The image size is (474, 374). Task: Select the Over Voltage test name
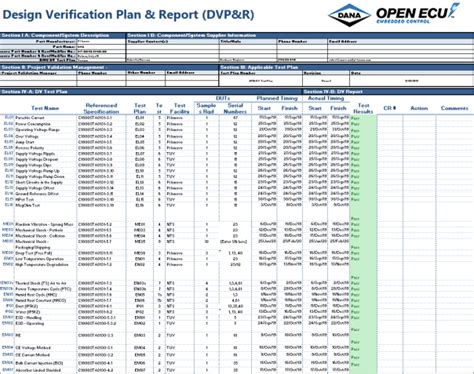click(x=27, y=136)
